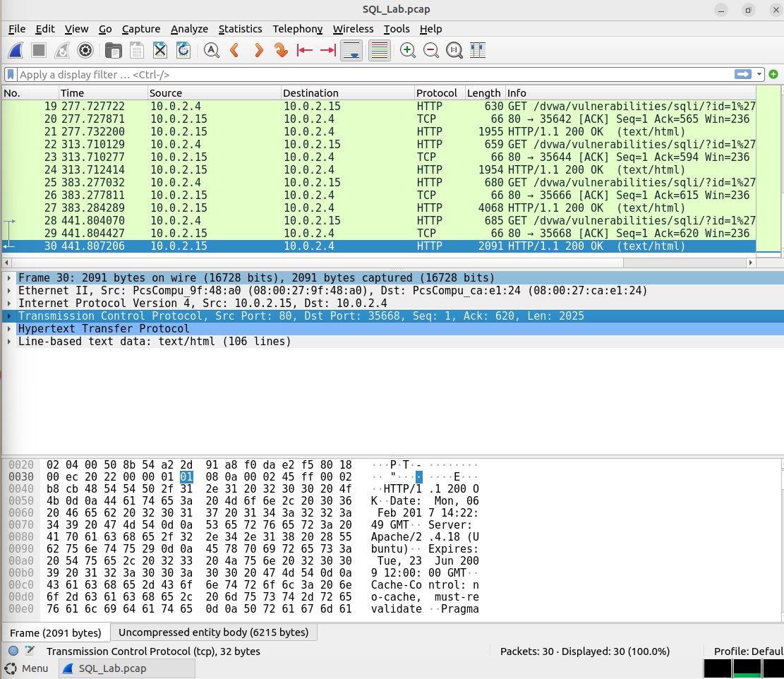Screen dimensions: 784x679
Task: Open the File menu
Action: 16,29
